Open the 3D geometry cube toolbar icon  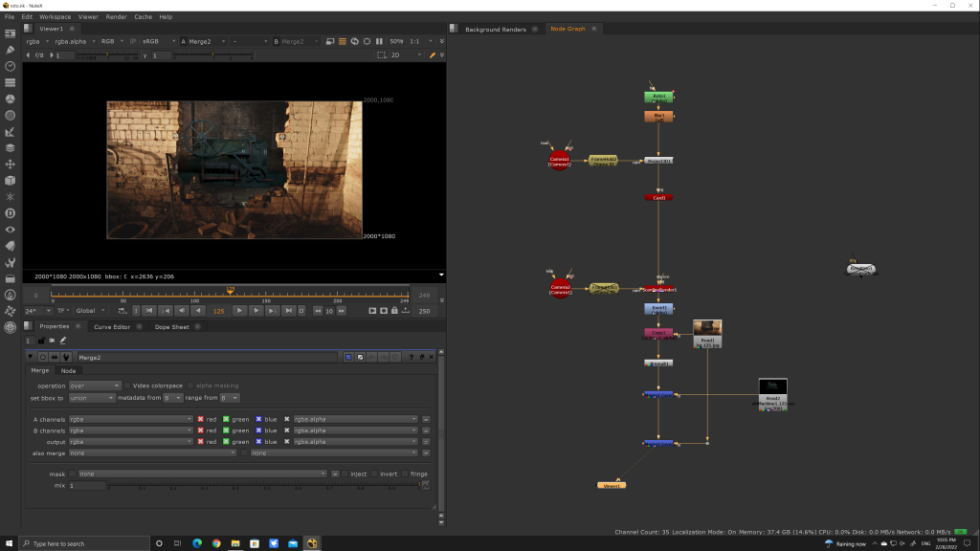coord(10,180)
